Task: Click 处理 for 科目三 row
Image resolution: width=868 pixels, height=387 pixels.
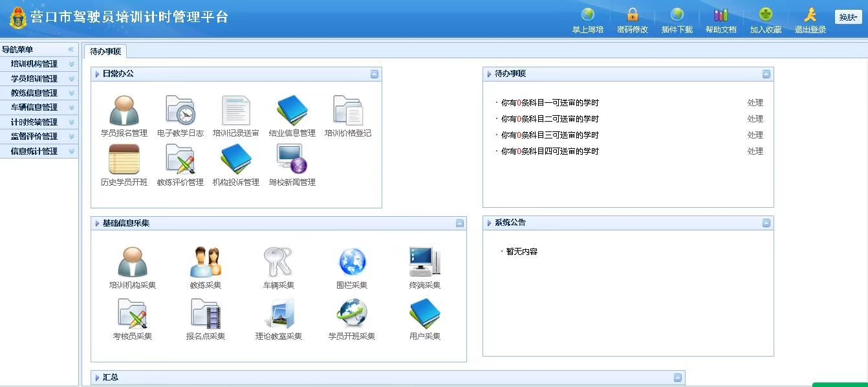Action: coord(755,135)
